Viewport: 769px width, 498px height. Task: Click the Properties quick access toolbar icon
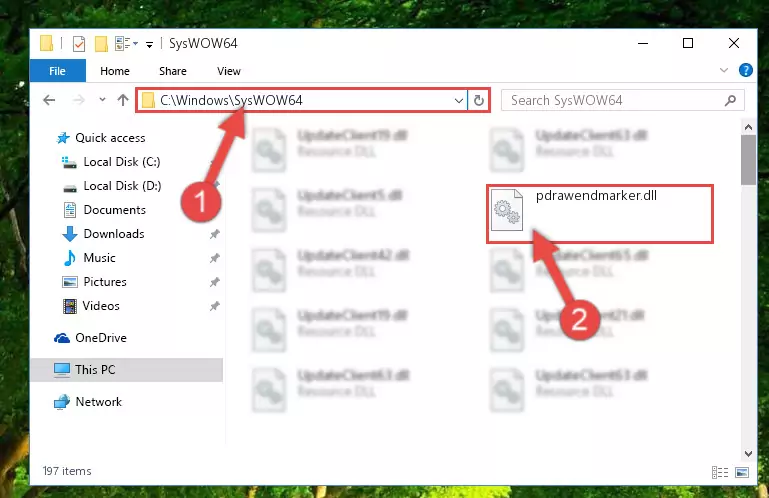pyautogui.click(x=78, y=44)
